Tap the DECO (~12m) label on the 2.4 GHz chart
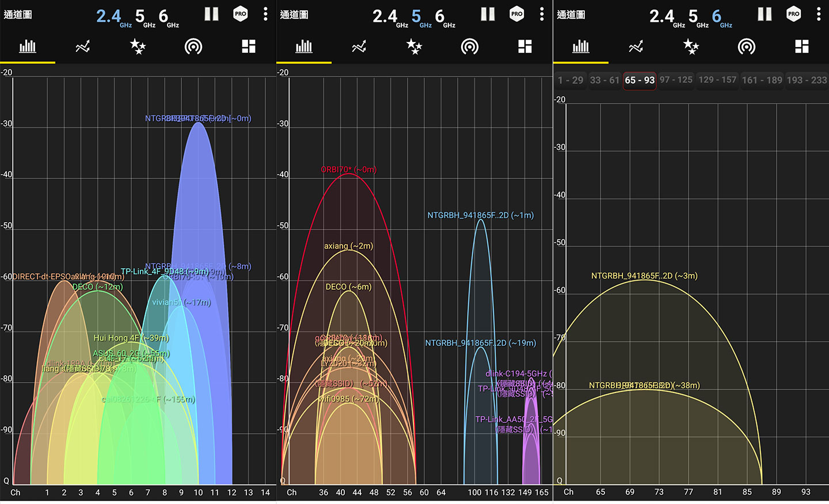 97,287
